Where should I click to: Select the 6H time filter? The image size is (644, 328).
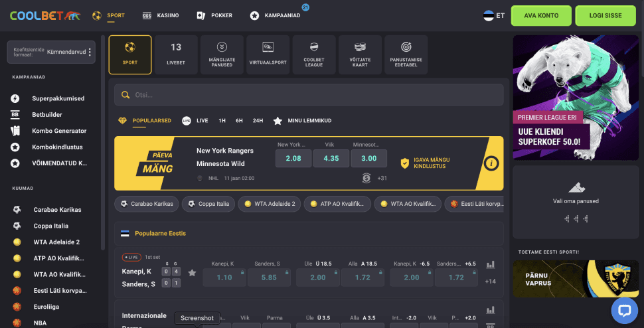pos(239,121)
